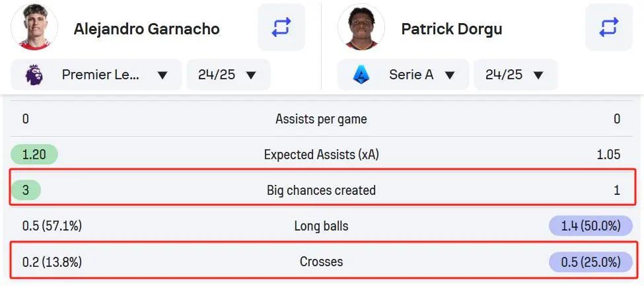Image resolution: width=644 pixels, height=286 pixels.
Task: Open Garnacho's 24/25 season dropdown
Action: 228,75
